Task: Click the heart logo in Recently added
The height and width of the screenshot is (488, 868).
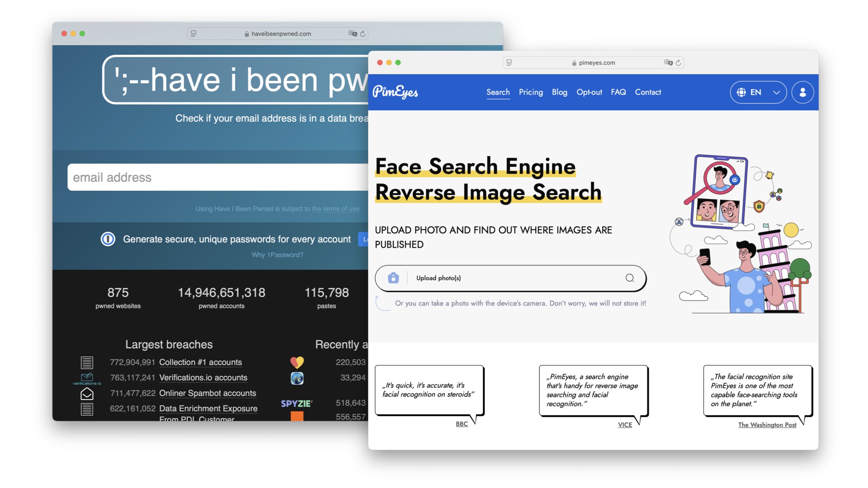Action: 297,362
